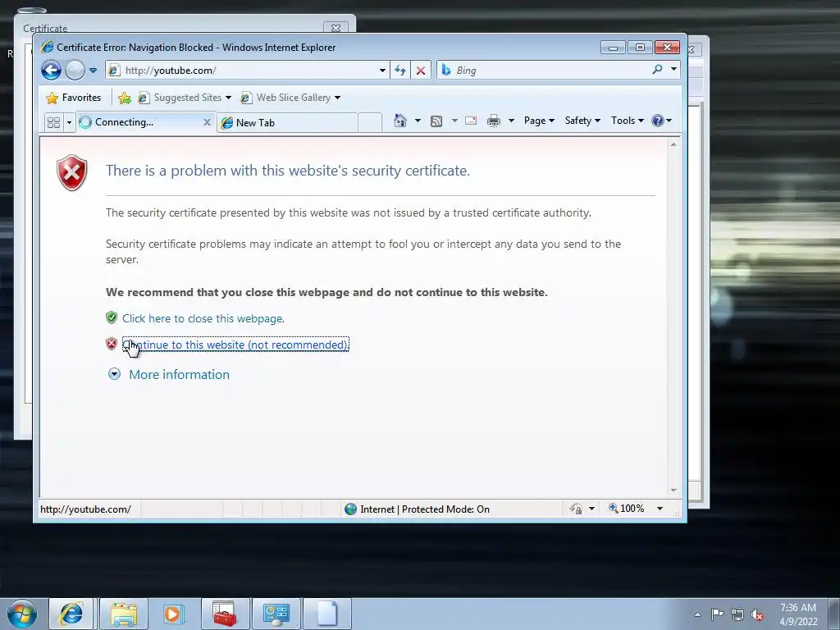Viewport: 840px width, 630px height.
Task: Click the Print printer icon
Action: click(x=493, y=121)
